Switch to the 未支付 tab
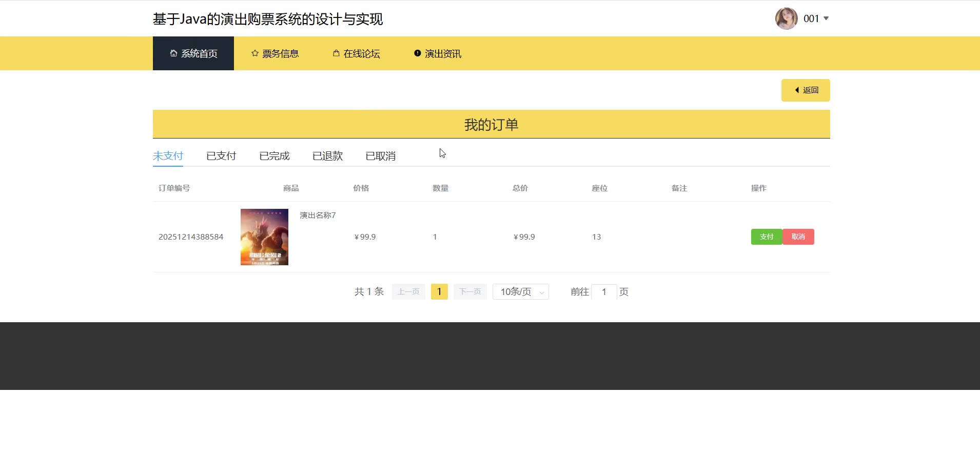The height and width of the screenshot is (471, 980). coord(168,156)
